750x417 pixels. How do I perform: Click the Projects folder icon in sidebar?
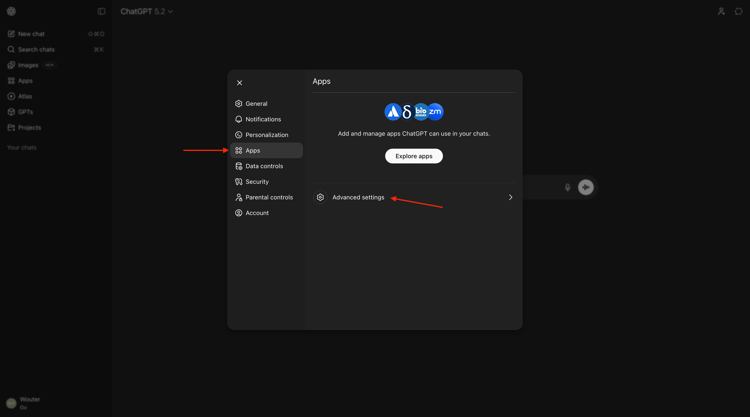click(x=11, y=128)
